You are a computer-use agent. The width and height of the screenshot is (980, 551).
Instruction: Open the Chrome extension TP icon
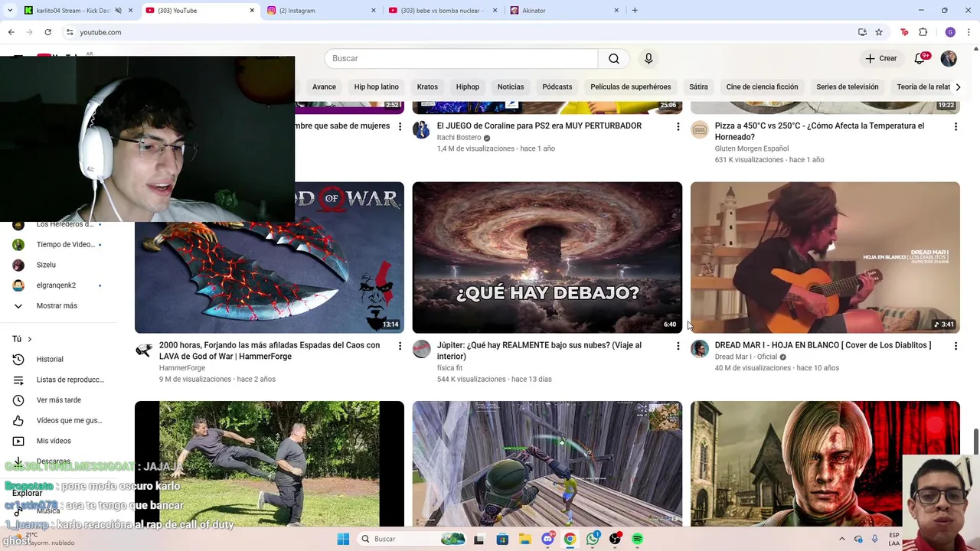coord(904,32)
